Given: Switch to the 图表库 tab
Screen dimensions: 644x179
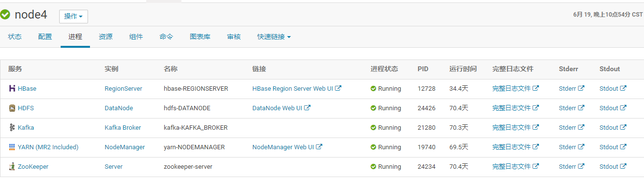Looking at the screenshot, I should click(x=200, y=37).
